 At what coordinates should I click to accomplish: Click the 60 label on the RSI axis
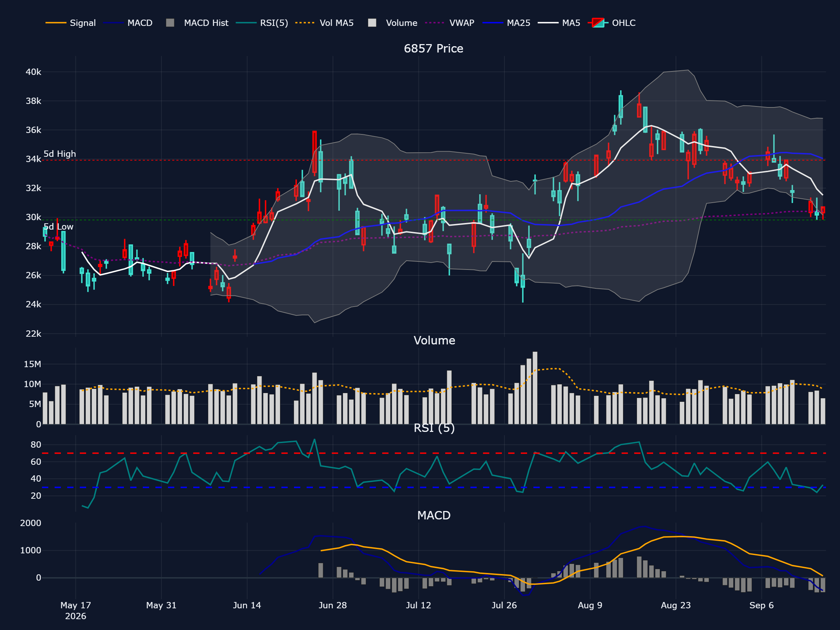36,462
